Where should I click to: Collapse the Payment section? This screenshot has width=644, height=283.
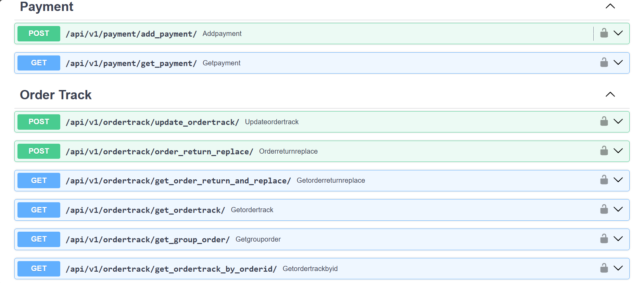tap(610, 6)
